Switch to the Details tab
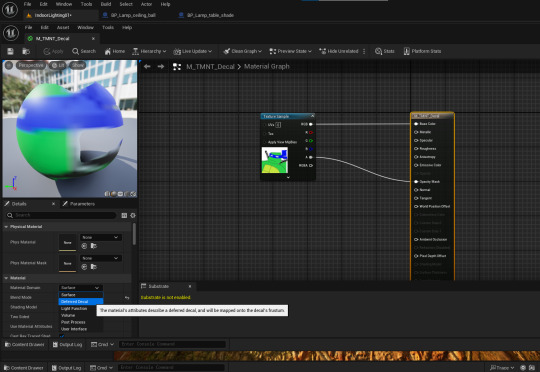This screenshot has height=372, width=540. coord(19,204)
